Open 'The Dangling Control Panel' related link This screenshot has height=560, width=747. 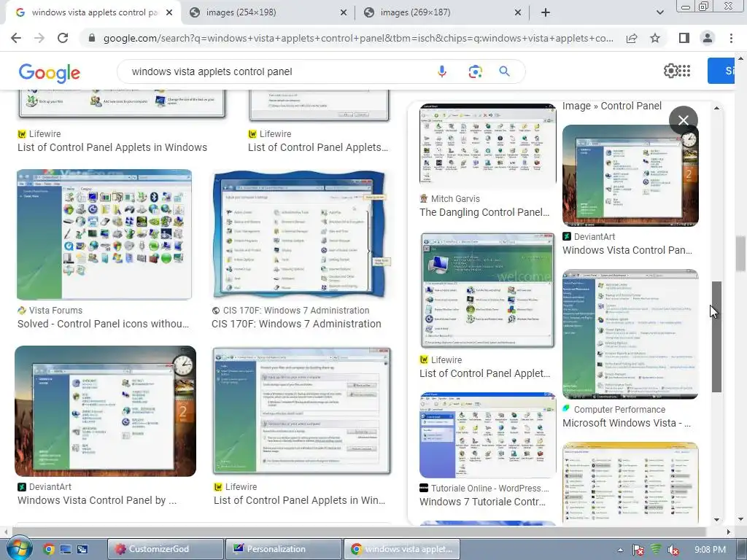click(484, 212)
